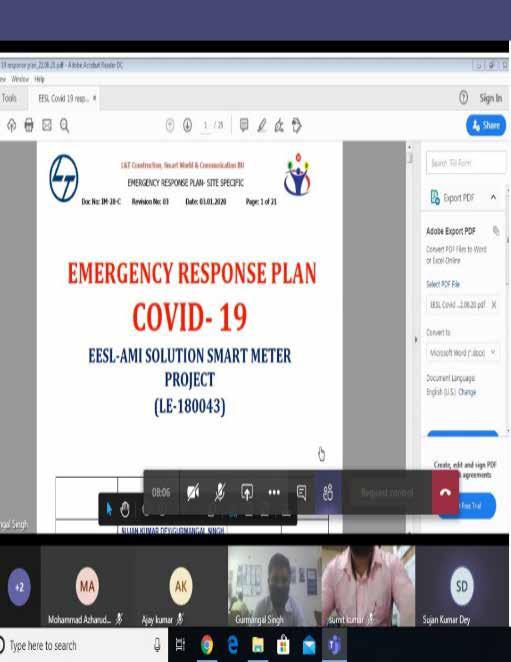
Task: Click the email envelope icon in toolbar
Action: tap(46, 125)
